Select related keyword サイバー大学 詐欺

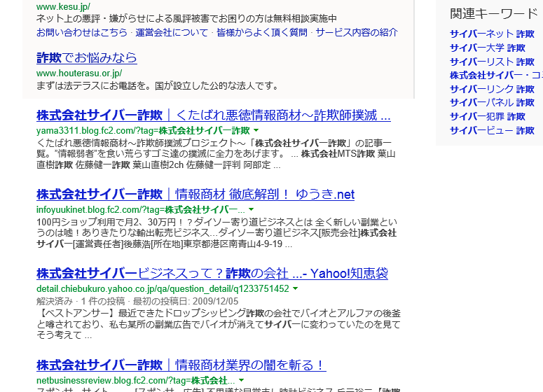click(x=488, y=48)
